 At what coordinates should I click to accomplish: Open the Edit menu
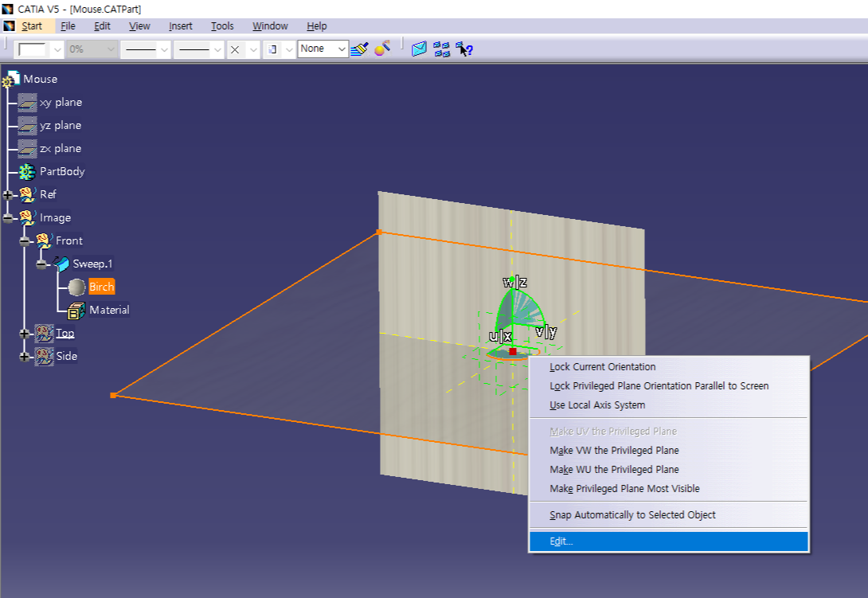(x=102, y=26)
